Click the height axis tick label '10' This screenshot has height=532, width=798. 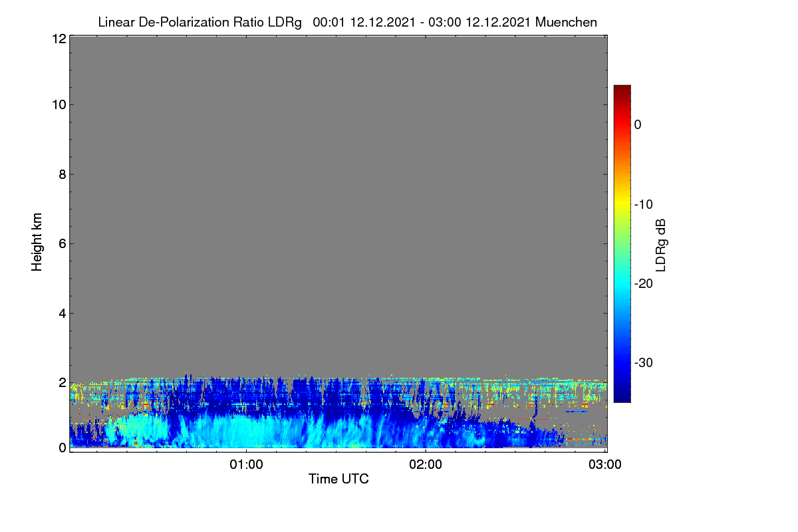click(x=59, y=104)
